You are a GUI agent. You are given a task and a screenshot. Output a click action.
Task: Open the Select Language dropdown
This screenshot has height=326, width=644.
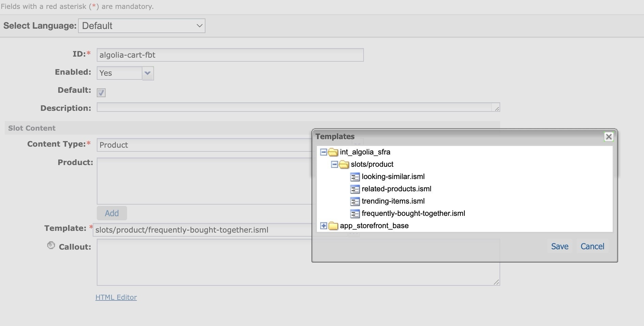141,26
